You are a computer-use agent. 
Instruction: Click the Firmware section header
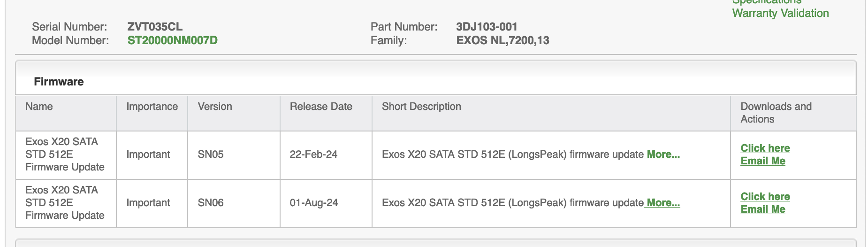coord(59,82)
